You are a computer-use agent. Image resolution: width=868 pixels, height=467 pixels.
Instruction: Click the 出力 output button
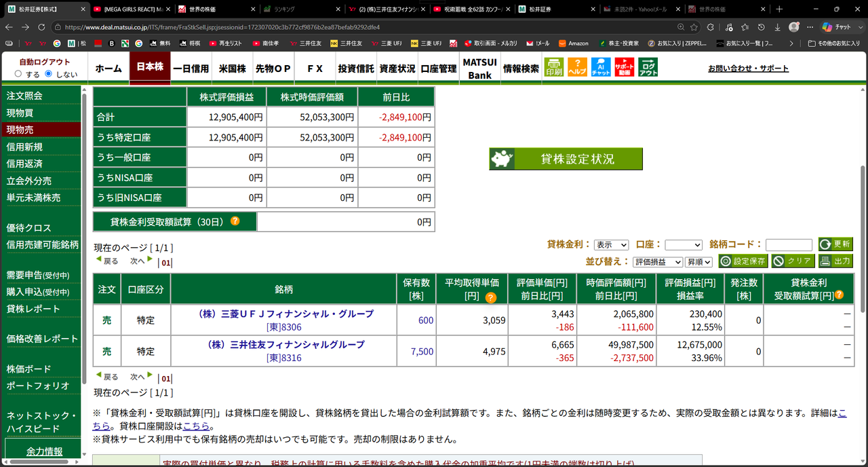835,261
